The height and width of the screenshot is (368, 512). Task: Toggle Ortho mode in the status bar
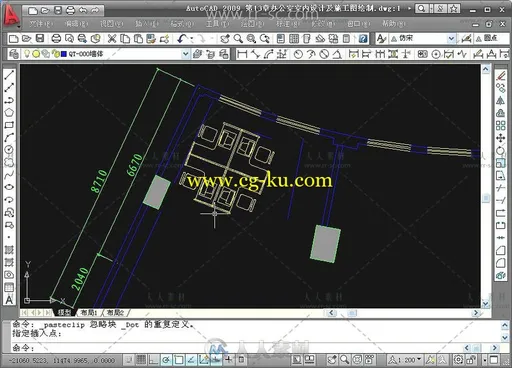(x=154, y=359)
